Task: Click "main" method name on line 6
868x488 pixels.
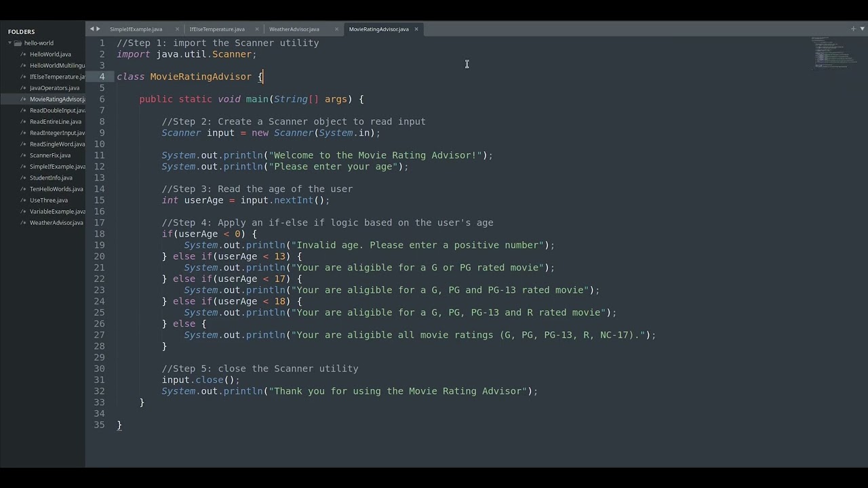Action: click(257, 99)
